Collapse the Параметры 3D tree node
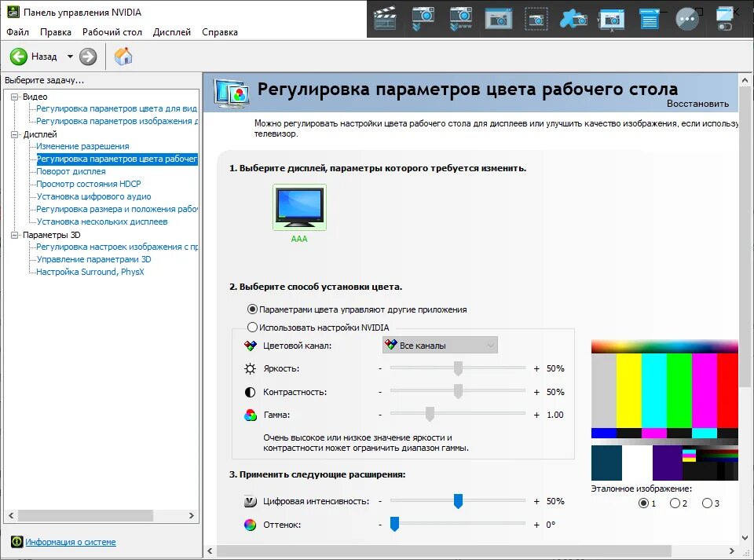 tap(15, 235)
